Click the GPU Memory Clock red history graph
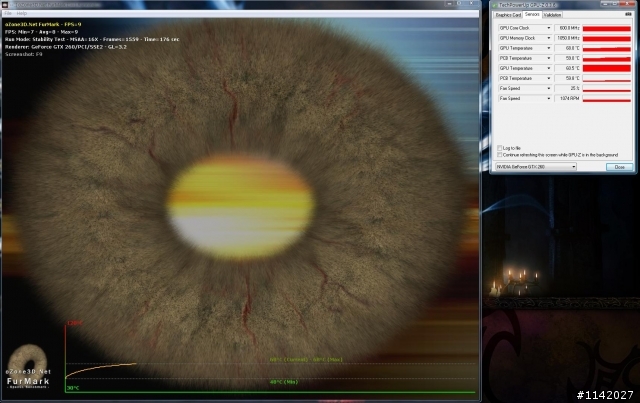The width and height of the screenshot is (640, 403). [x=607, y=38]
